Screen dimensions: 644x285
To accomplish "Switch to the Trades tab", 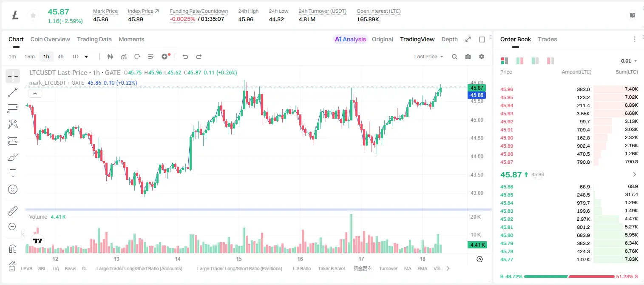I will tap(547, 39).
